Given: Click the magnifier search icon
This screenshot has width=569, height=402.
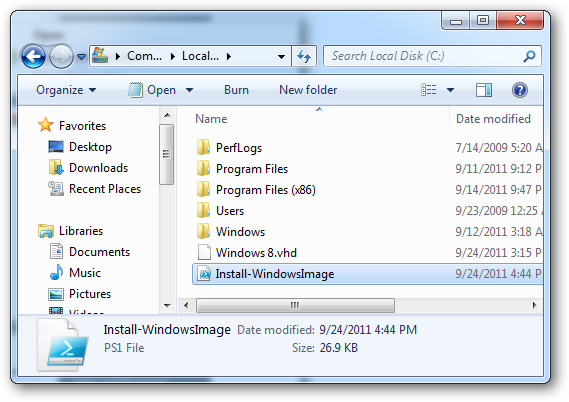Looking at the screenshot, I should coord(529,56).
